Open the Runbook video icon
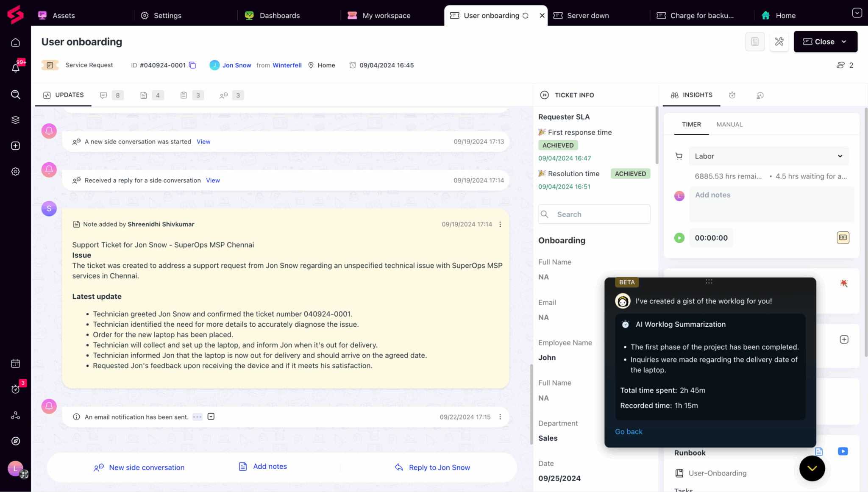The height and width of the screenshot is (492, 868). (x=843, y=451)
